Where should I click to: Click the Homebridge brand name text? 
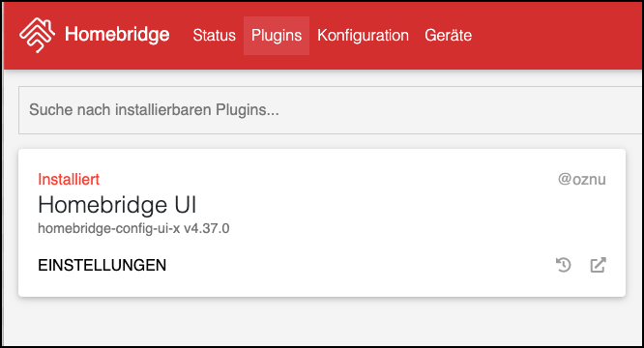[117, 34]
